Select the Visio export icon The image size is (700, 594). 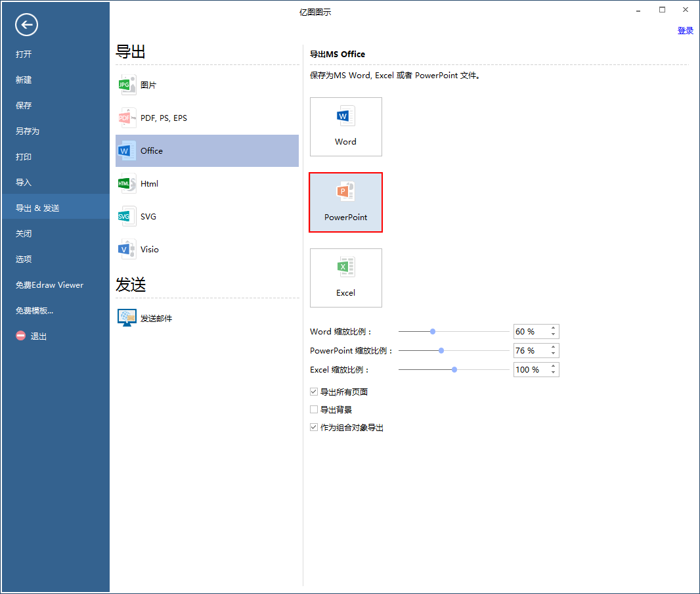(126, 249)
